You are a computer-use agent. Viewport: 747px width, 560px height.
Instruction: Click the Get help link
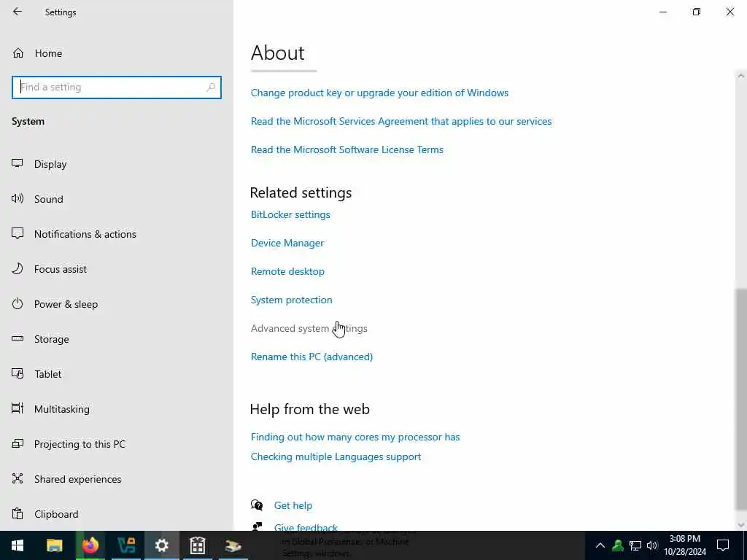(x=293, y=506)
